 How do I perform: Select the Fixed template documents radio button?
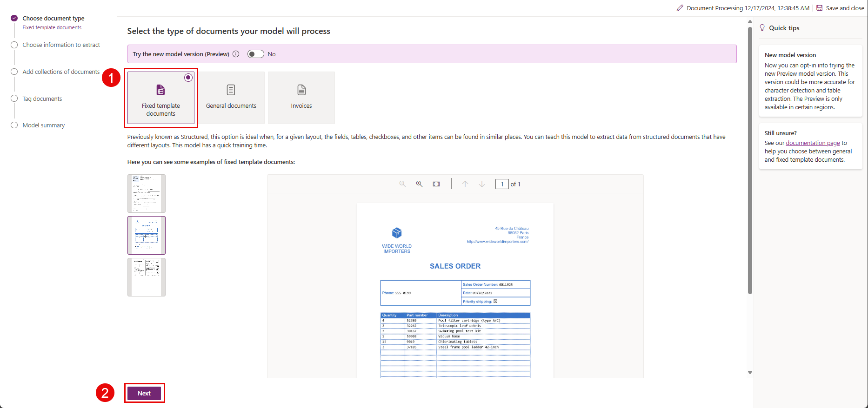tap(188, 78)
